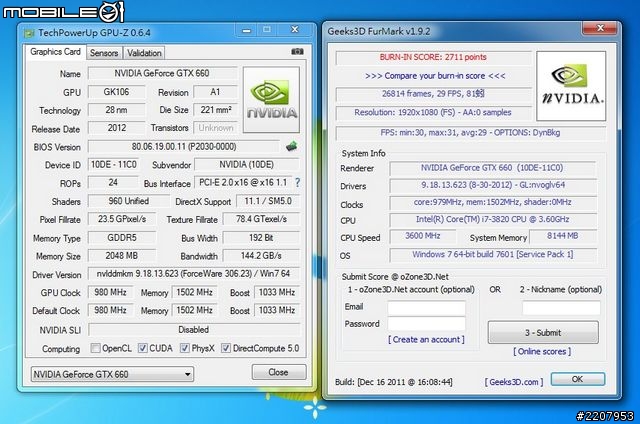Click the Memory Type value GDDR5

[122, 238]
